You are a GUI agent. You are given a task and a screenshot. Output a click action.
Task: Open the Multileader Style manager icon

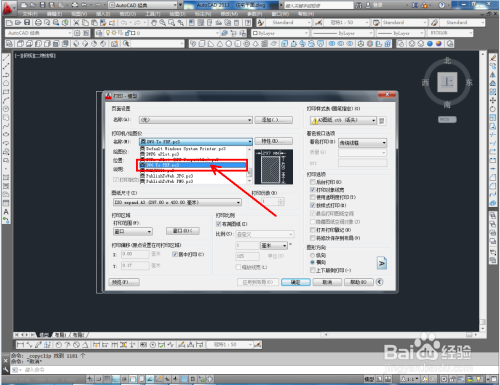click(434, 23)
